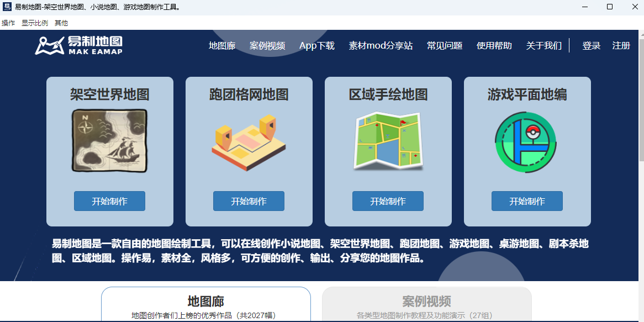Open the 其他 menu
Viewport: 644px width, 322px height.
pyautogui.click(x=61, y=23)
